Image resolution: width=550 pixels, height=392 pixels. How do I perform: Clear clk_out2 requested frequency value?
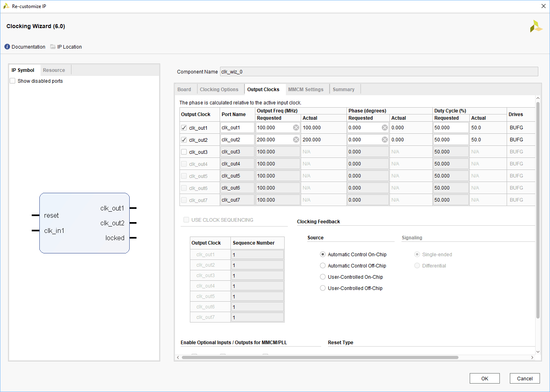tap(296, 140)
